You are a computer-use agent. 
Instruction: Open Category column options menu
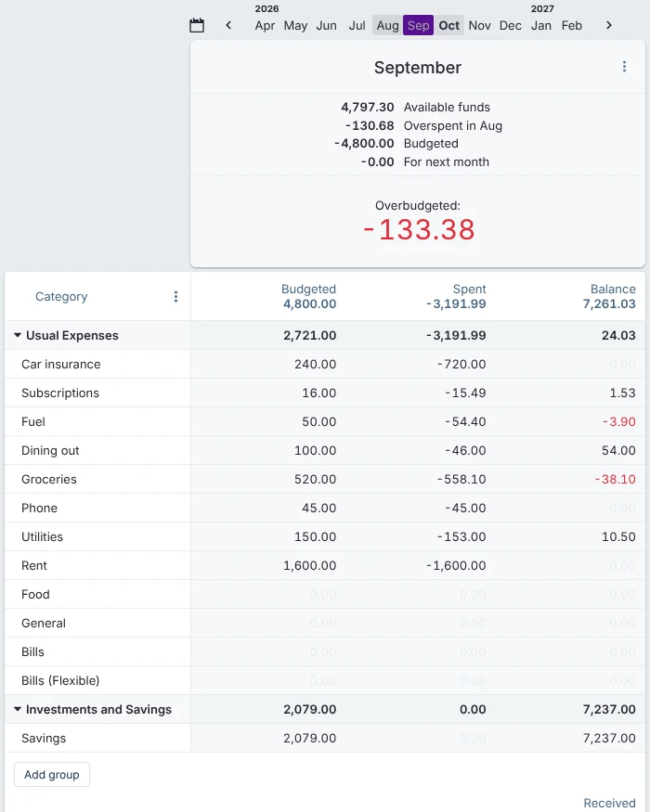pos(175,297)
